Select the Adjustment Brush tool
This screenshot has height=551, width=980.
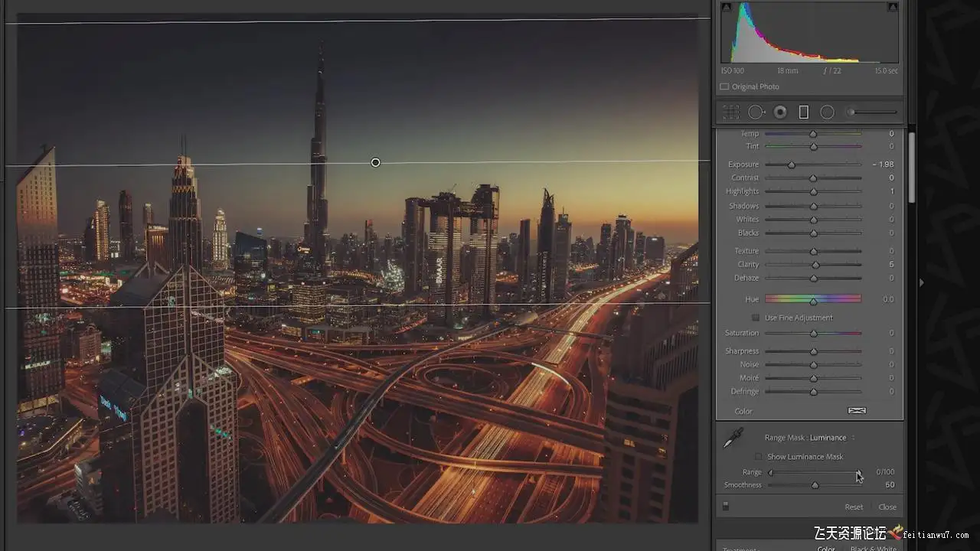[x=871, y=112]
